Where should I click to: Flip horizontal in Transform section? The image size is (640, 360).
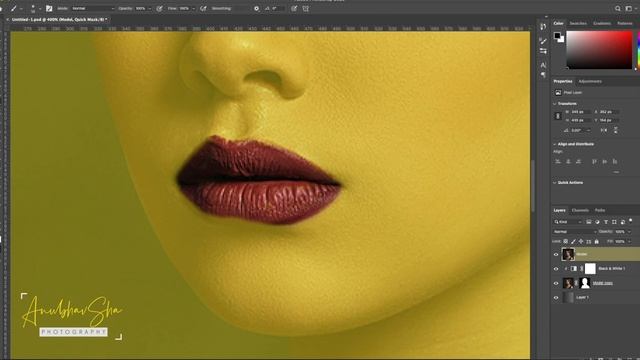tap(604, 130)
